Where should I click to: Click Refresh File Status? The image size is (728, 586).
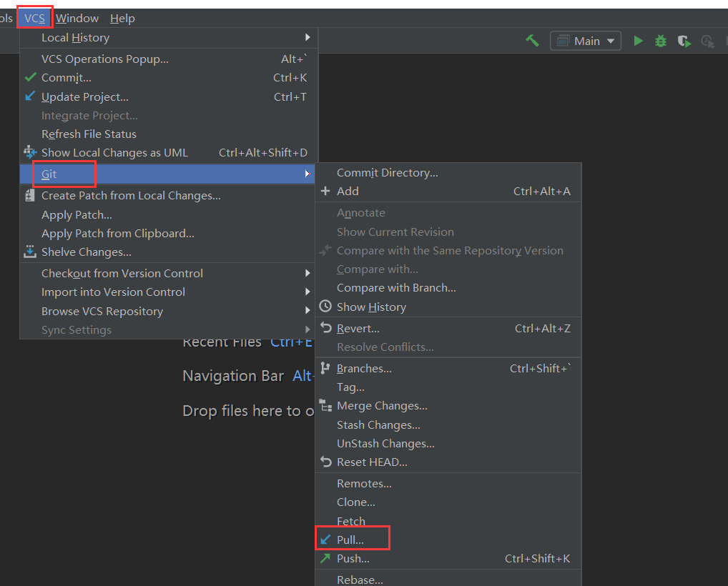pos(169,134)
